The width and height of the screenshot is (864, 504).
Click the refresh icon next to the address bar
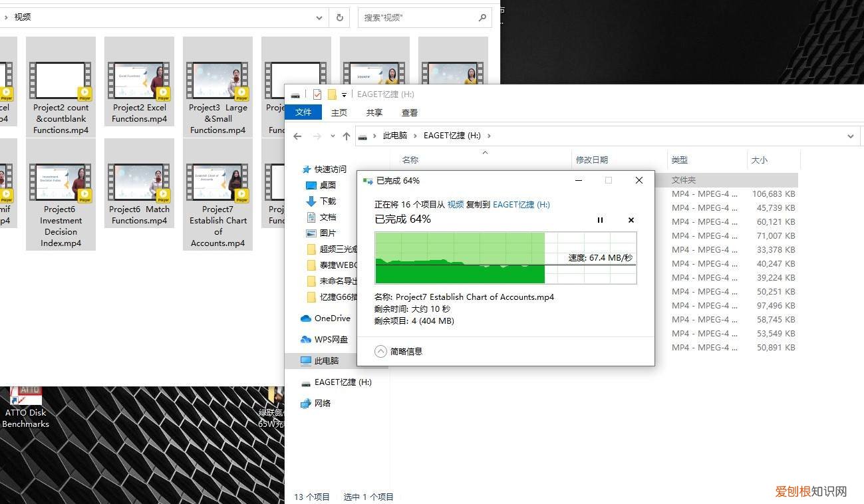(x=339, y=17)
